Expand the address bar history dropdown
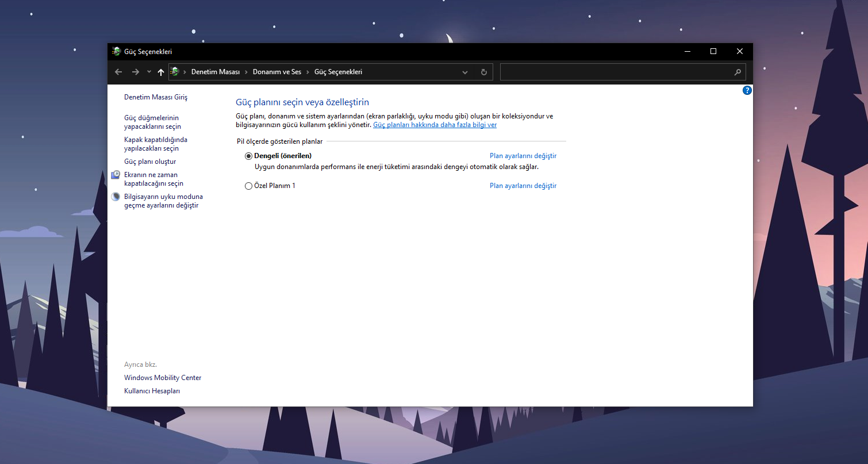868x464 pixels. tap(465, 72)
